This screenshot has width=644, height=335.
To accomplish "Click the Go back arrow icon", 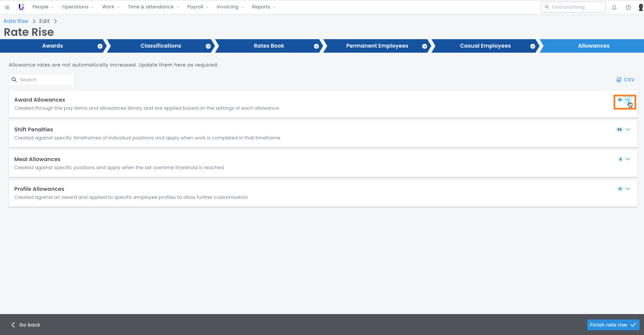I will (x=13, y=325).
